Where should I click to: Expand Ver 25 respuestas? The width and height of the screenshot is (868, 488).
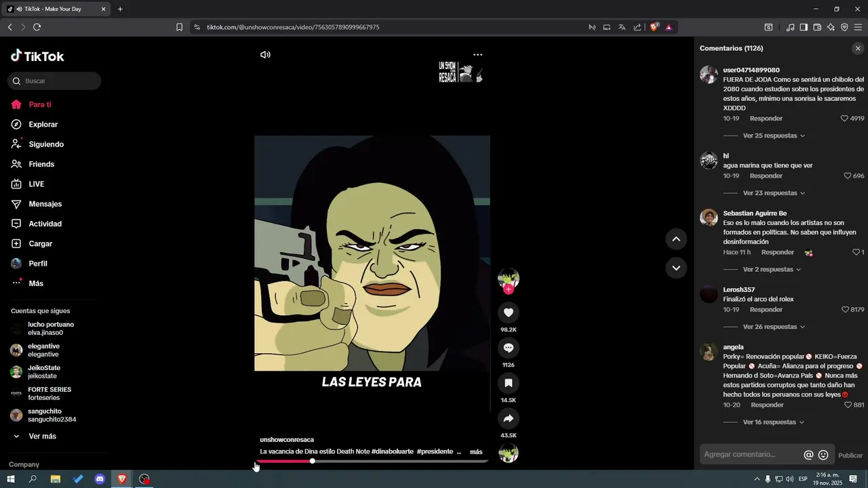tap(774, 136)
